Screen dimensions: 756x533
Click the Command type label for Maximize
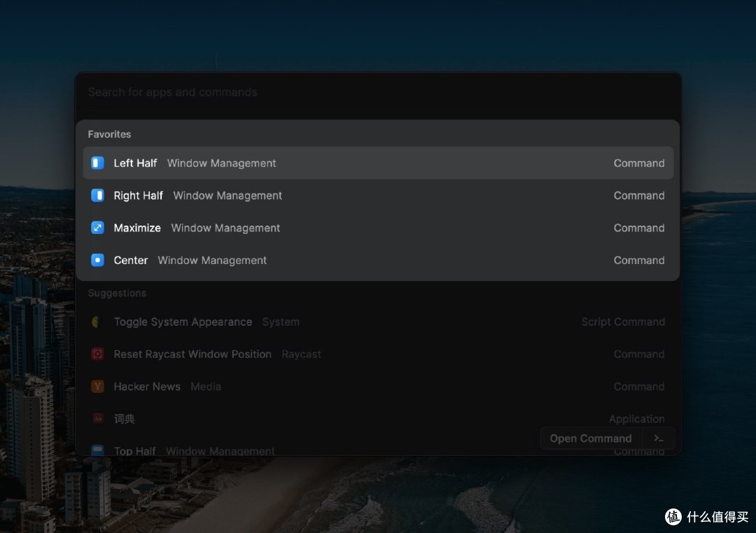(x=639, y=228)
